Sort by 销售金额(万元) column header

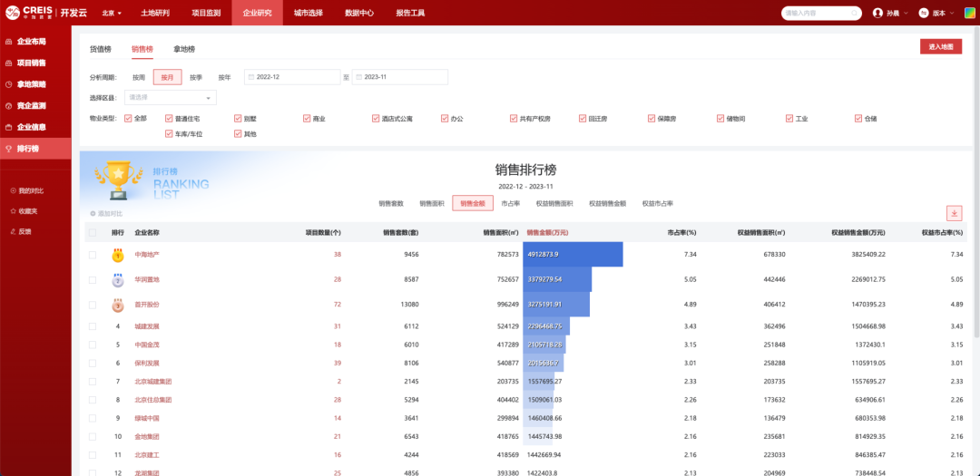click(x=547, y=232)
